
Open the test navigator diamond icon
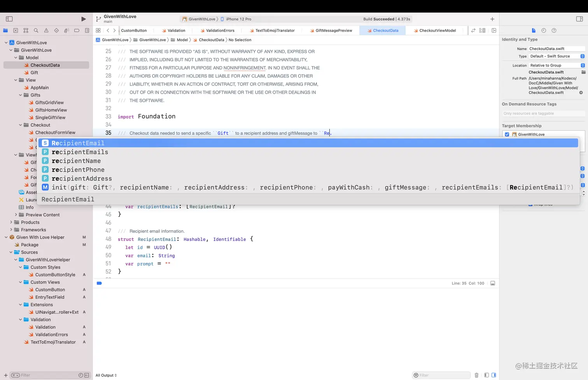[56, 30]
